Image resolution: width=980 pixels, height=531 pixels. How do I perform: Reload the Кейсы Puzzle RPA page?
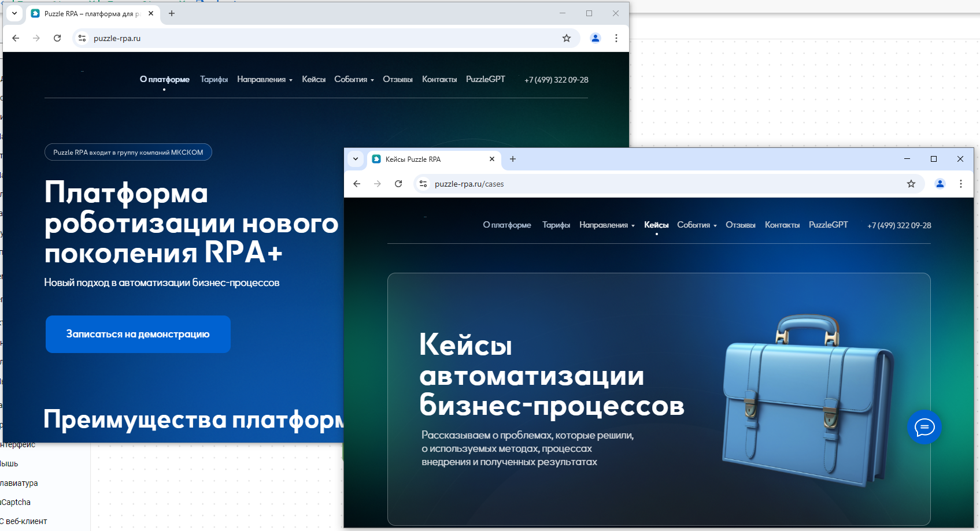point(398,184)
